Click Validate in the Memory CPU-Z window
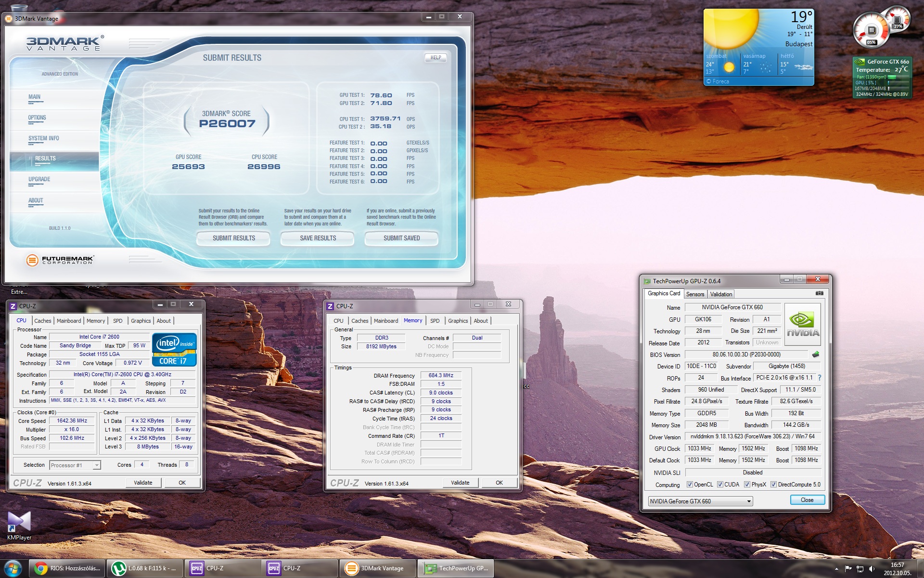The width and height of the screenshot is (924, 578). click(x=460, y=483)
